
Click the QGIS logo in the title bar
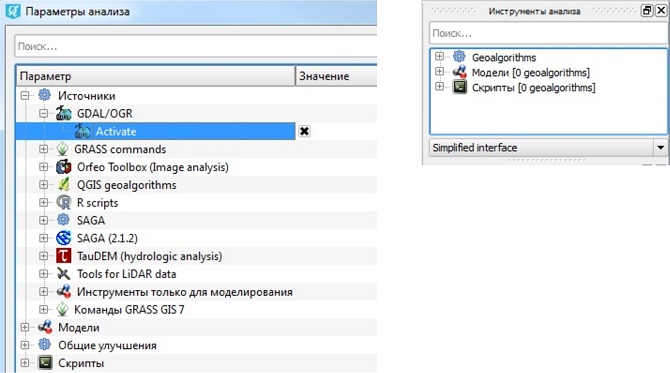point(13,11)
